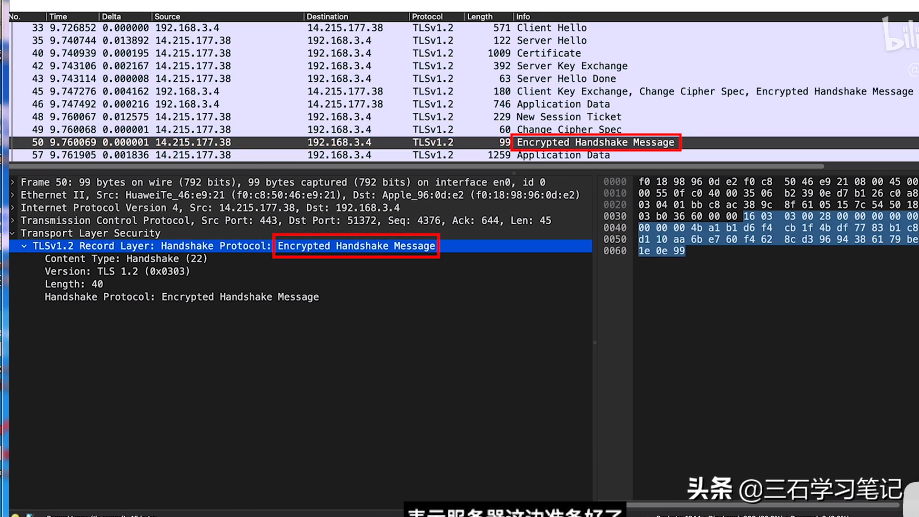The height and width of the screenshot is (517, 919).
Task: Click the packet list horizontal scrollbar
Action: [416, 166]
